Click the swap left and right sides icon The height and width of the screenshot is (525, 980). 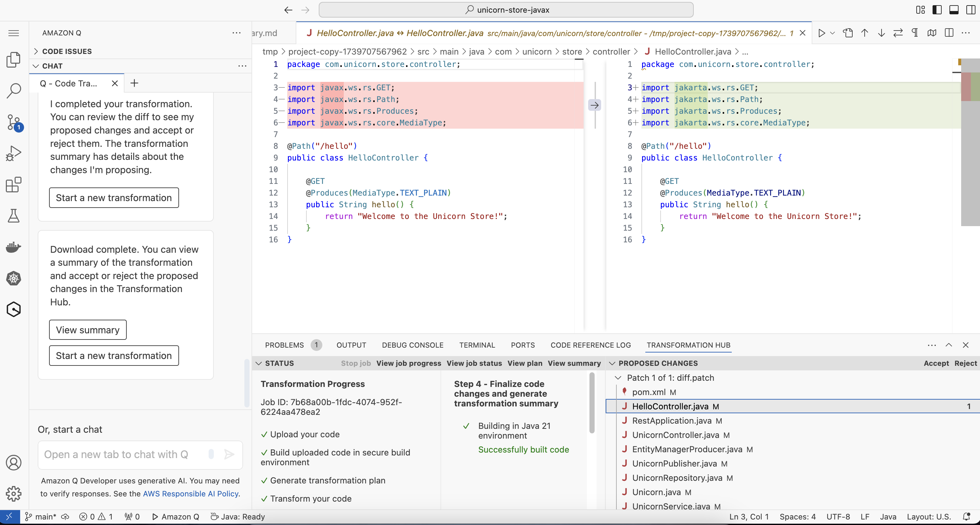point(898,33)
